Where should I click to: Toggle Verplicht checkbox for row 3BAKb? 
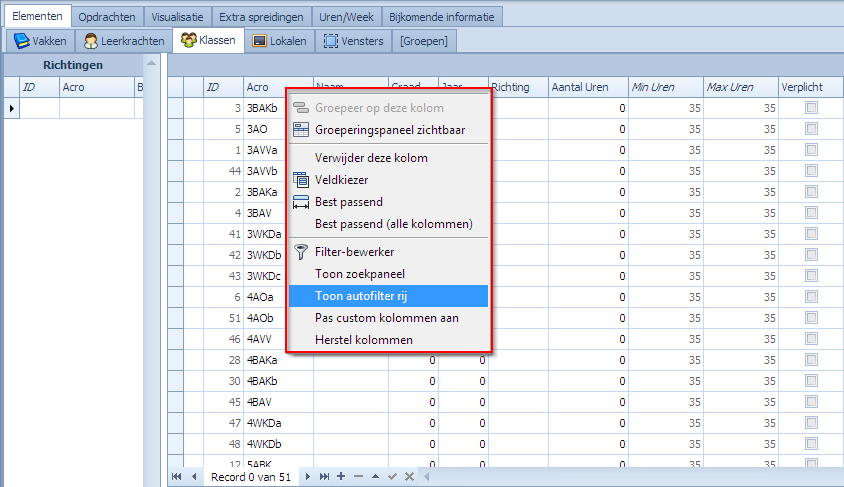[x=811, y=108]
